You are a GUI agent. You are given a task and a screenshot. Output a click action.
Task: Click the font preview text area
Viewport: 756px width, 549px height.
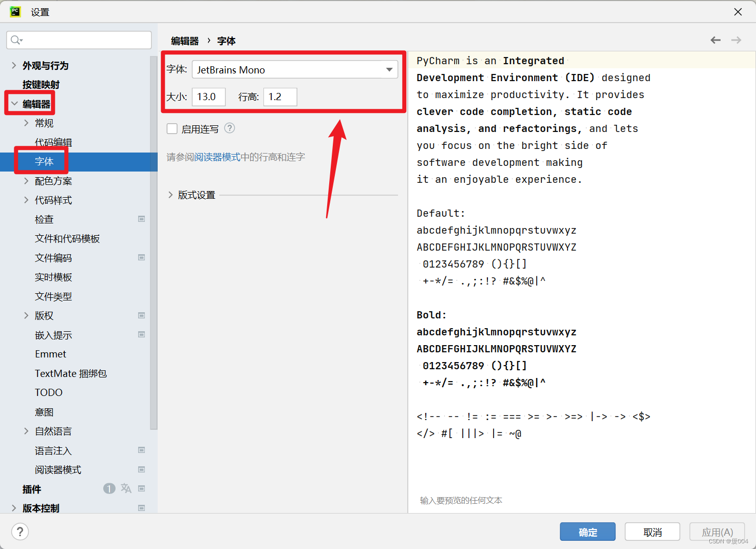click(x=582, y=281)
